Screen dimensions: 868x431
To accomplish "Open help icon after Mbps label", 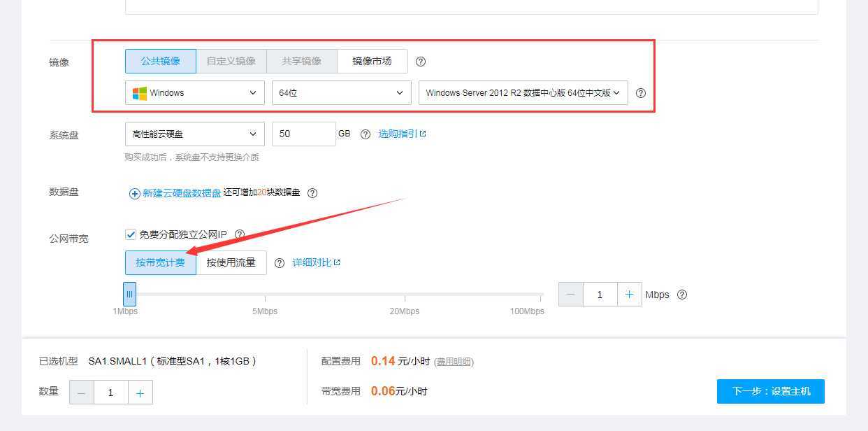I will click(682, 295).
